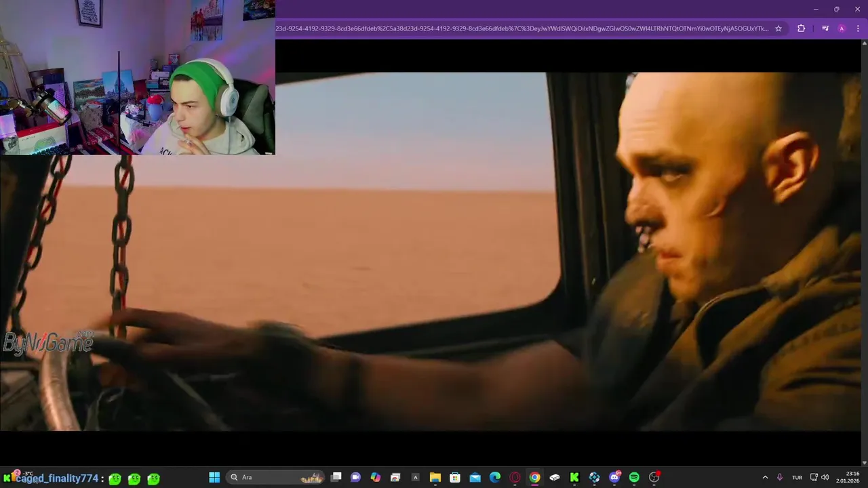Open the clock showing 23:16
This screenshot has width=868, height=488.
(x=848, y=477)
